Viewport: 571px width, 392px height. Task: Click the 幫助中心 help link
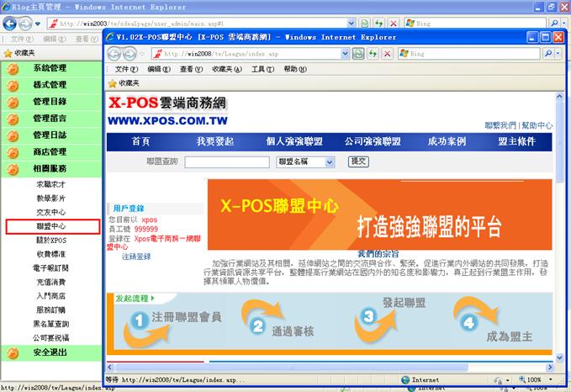click(537, 124)
